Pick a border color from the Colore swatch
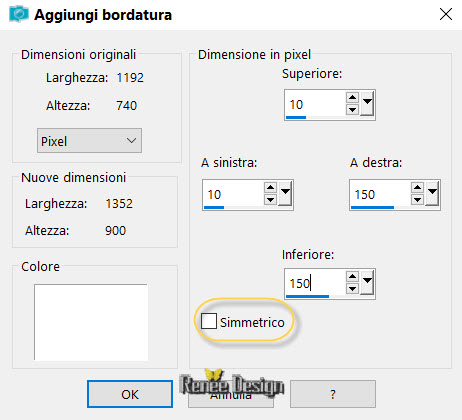462x420 pixels. point(91,322)
